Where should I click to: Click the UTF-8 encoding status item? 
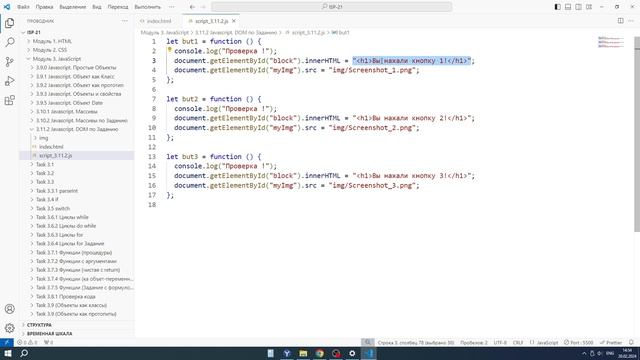tap(500, 342)
